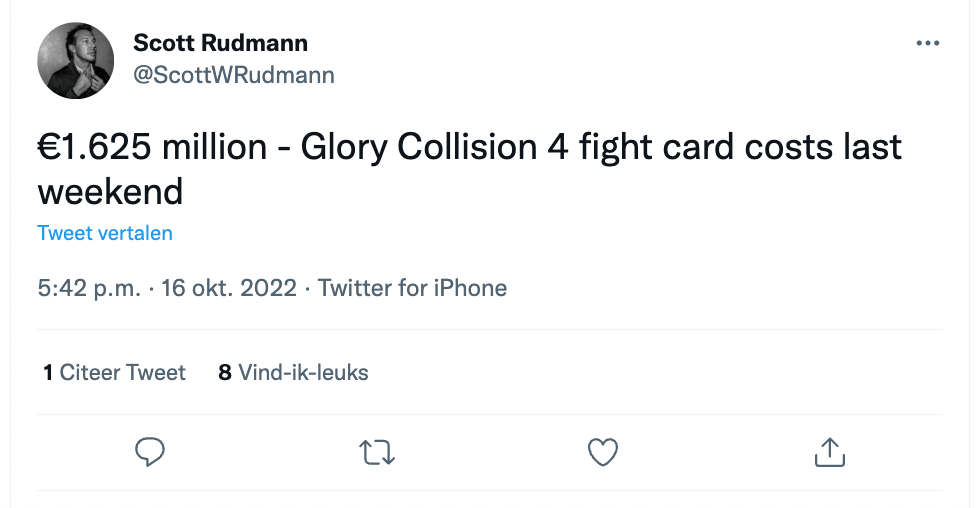Translate the tweet via Tweet vertalen
Screen dimensions: 980x508
point(105,233)
